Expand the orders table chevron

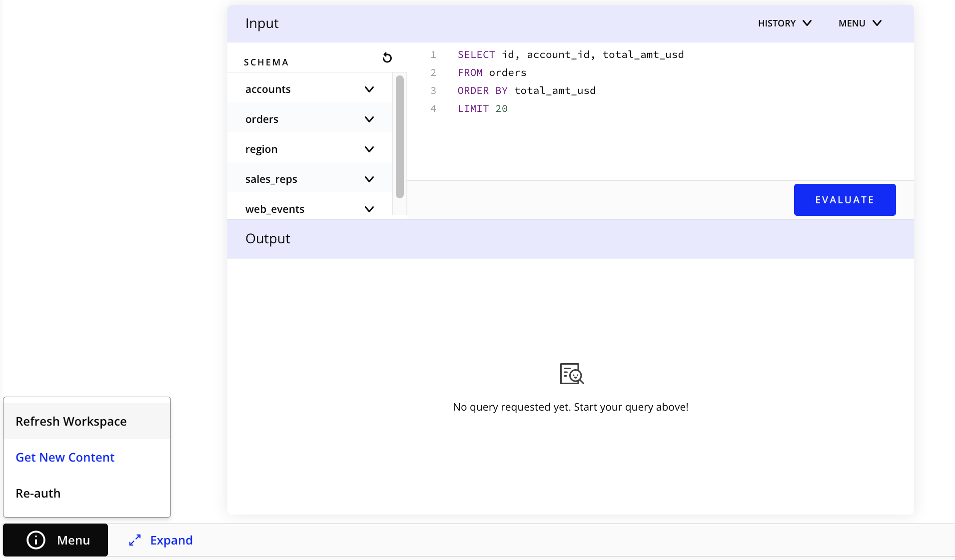[369, 119]
